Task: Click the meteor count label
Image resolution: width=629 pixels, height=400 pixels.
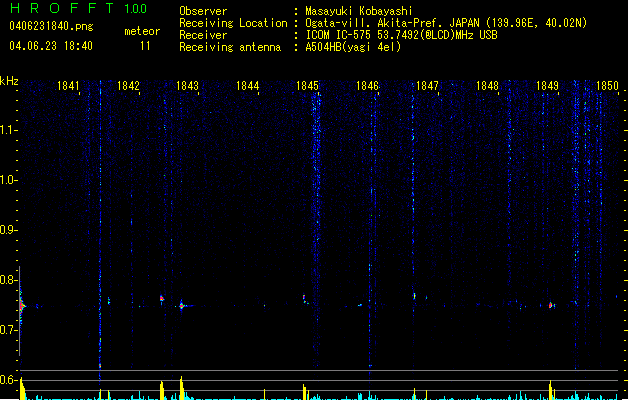Action: point(142,31)
